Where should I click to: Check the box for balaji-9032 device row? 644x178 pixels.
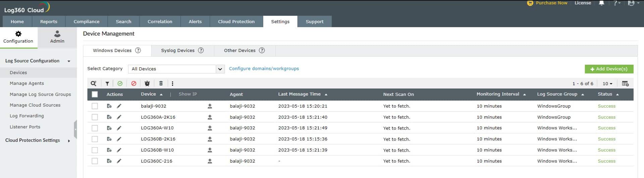click(x=95, y=106)
